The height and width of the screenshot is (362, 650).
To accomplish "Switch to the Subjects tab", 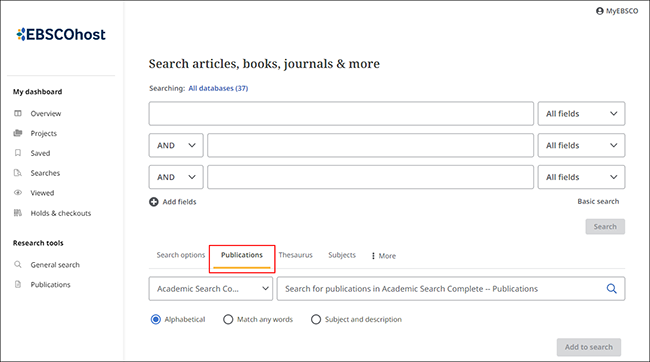I will tap(342, 255).
